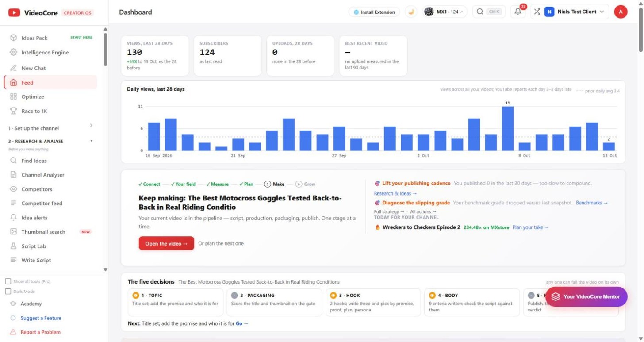Open Academy in the sidebar
644x342 pixels.
click(31, 304)
